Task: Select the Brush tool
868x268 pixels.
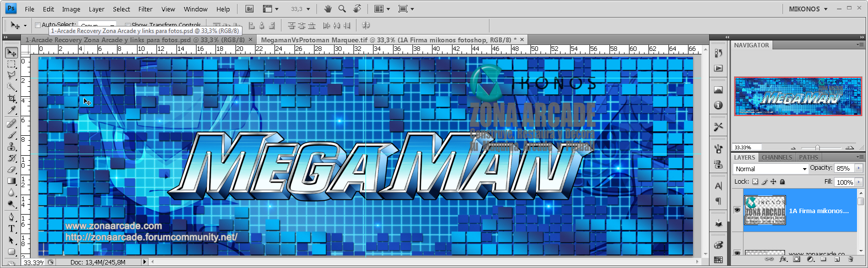Action: point(11,135)
